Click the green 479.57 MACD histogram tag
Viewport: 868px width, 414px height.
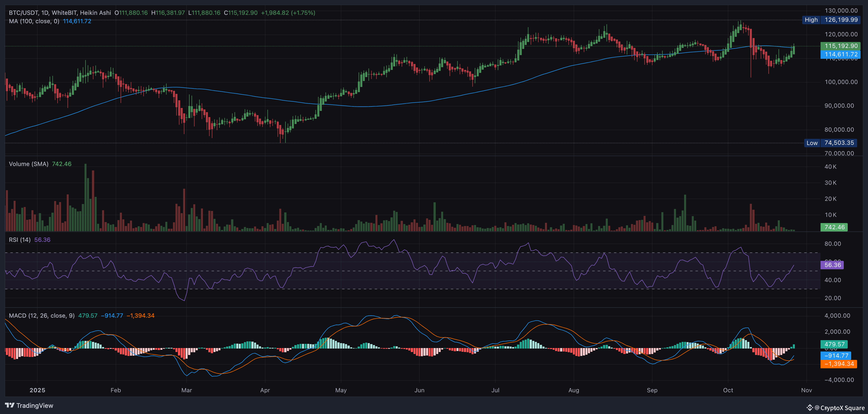(x=834, y=344)
